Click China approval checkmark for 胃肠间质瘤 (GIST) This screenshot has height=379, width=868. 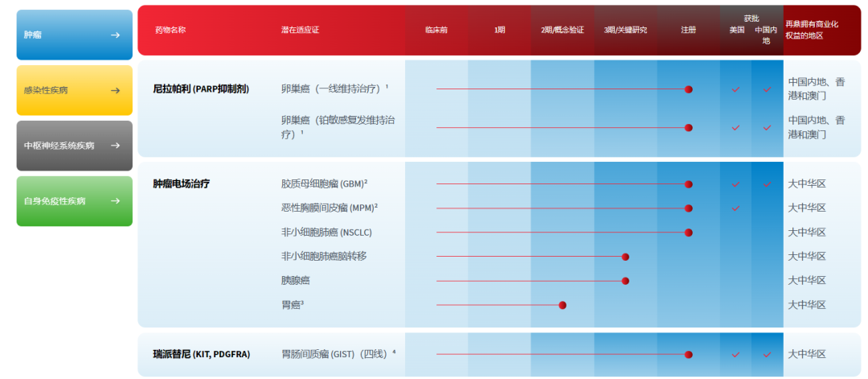coord(768,355)
